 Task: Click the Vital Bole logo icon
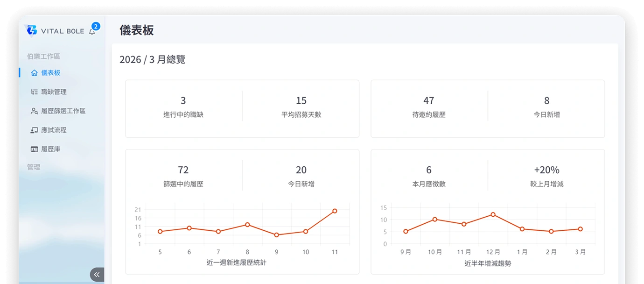click(x=31, y=30)
